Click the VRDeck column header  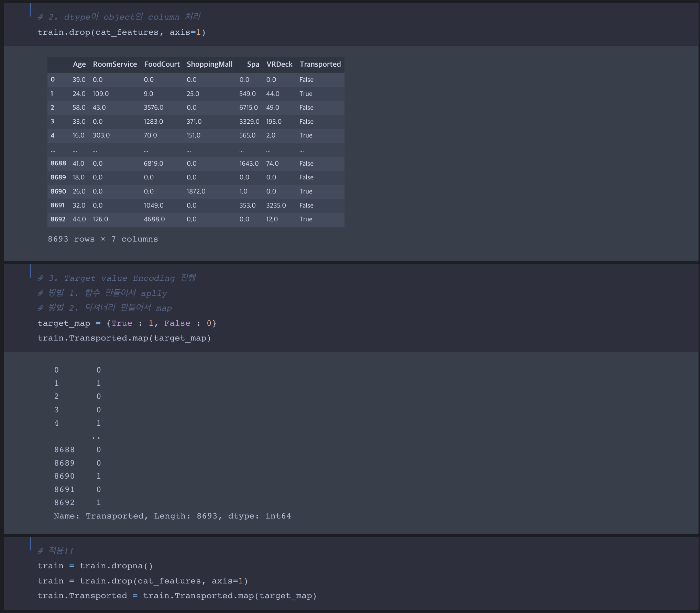pyautogui.click(x=279, y=64)
